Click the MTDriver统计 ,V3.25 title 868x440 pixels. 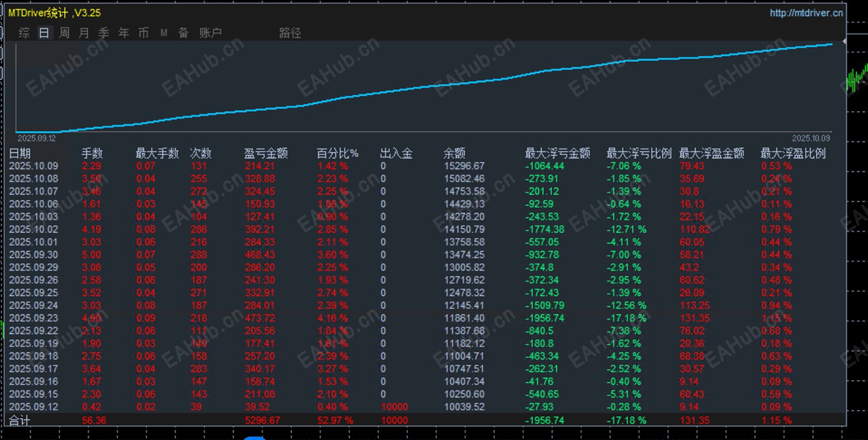tap(54, 12)
